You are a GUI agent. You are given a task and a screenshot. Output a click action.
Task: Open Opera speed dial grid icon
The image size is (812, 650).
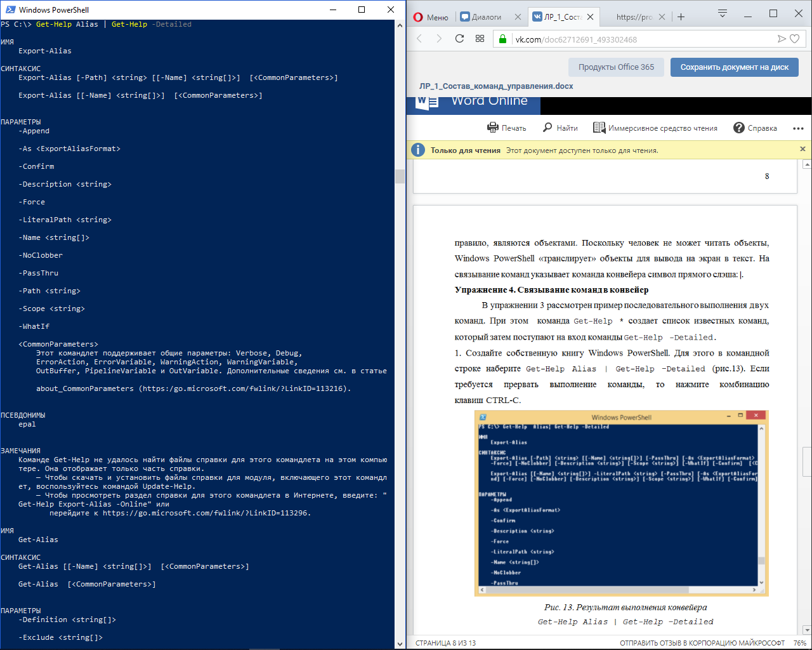(480, 39)
